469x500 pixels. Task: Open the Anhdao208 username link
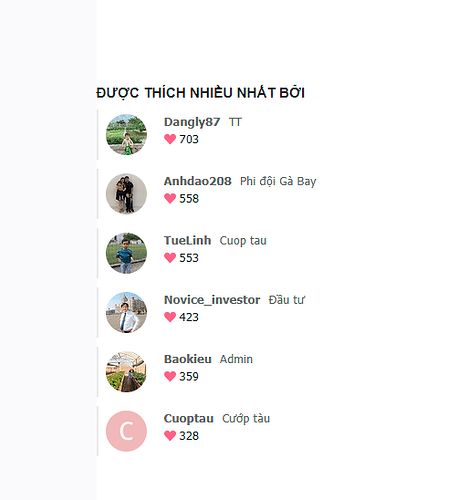(198, 181)
